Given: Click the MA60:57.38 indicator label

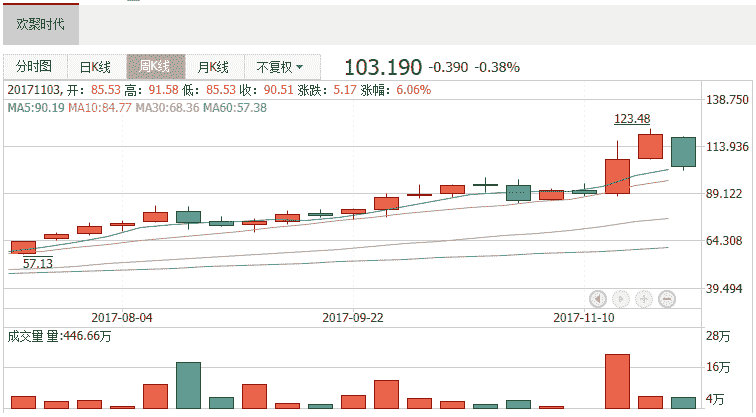Looking at the screenshot, I should (234, 108).
